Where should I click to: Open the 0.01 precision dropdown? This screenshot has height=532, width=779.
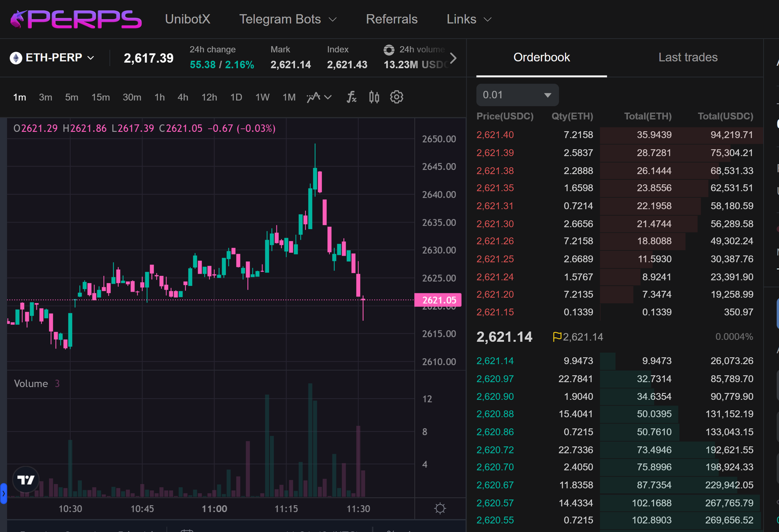tap(517, 94)
